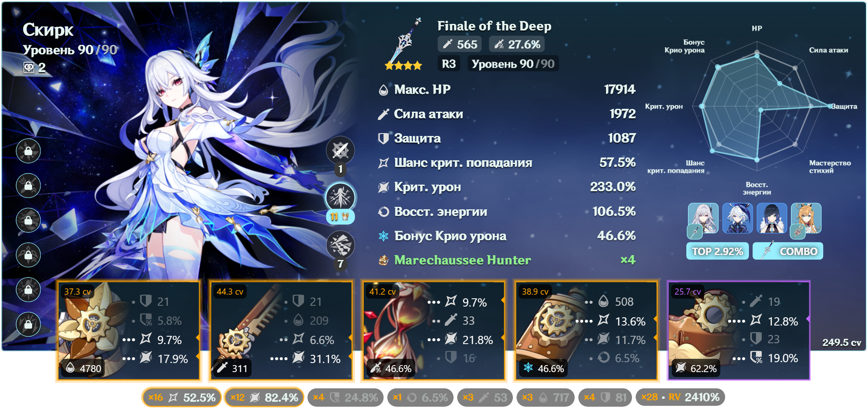This screenshot has height=410, width=868.
Task: Click the COMBO button
Action: coord(788,251)
